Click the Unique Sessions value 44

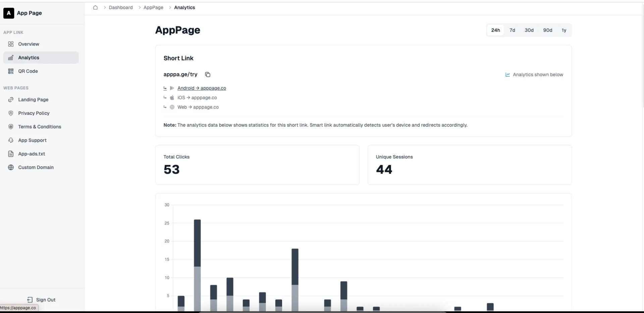point(384,170)
